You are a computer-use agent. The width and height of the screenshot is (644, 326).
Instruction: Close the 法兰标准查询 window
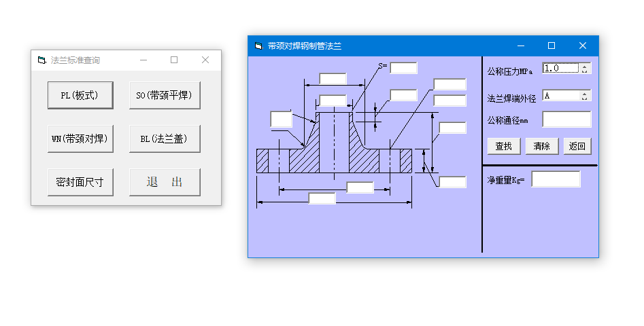click(x=205, y=60)
